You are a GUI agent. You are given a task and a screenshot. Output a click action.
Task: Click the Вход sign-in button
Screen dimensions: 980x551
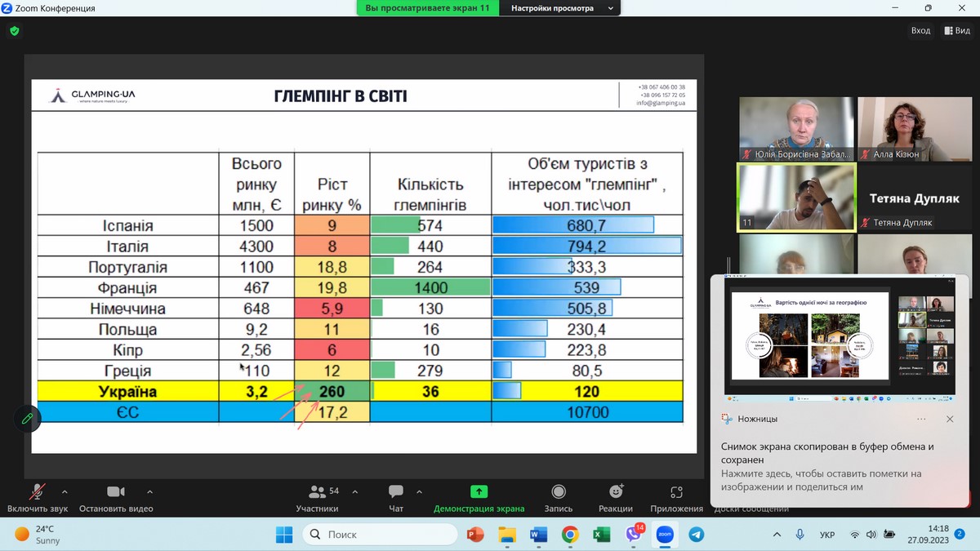pos(920,31)
